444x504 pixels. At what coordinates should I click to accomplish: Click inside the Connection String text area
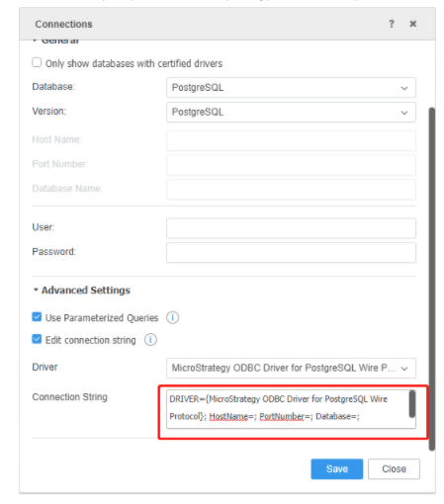(287, 409)
